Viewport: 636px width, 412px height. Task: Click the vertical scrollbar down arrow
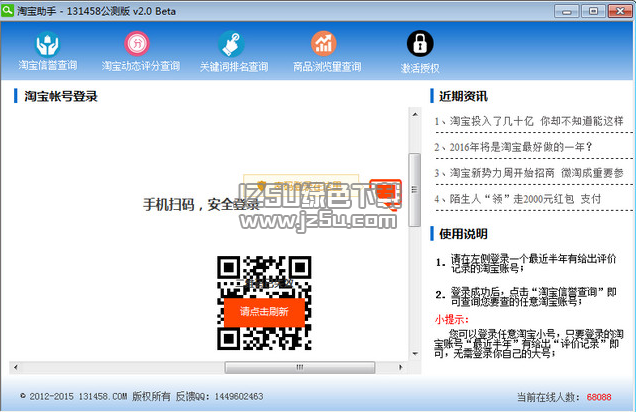point(415,354)
